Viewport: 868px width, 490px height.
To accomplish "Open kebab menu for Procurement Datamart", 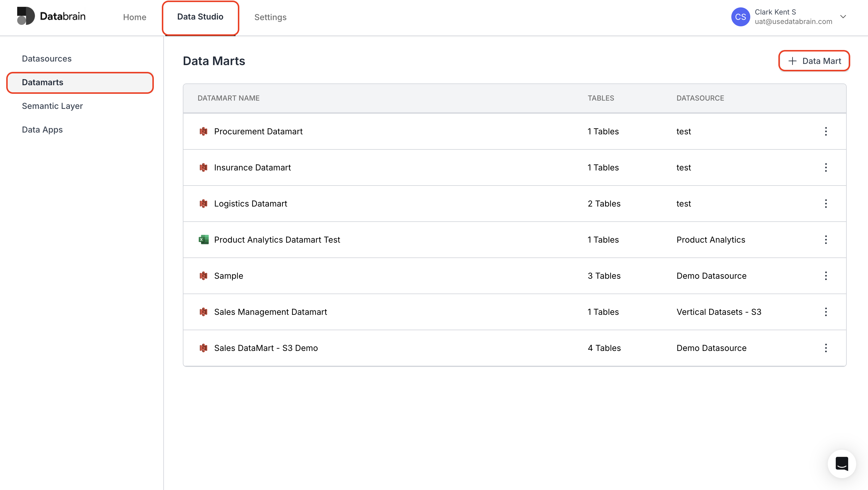I will [825, 131].
